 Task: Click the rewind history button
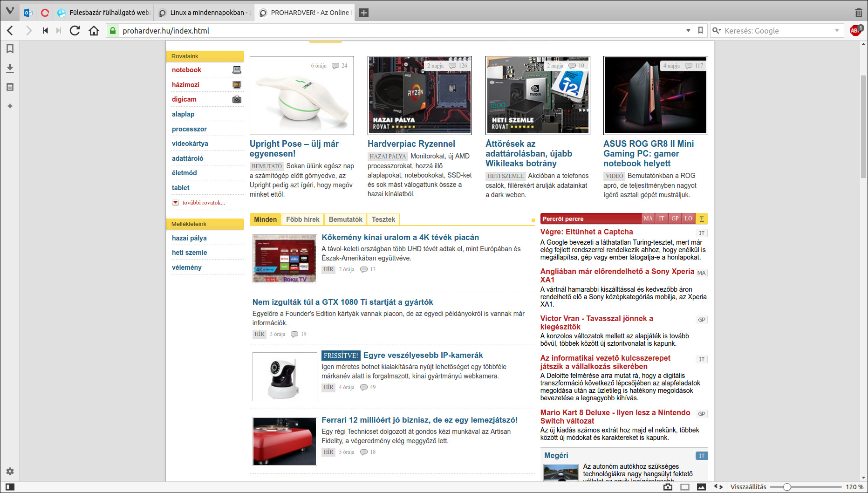(45, 31)
